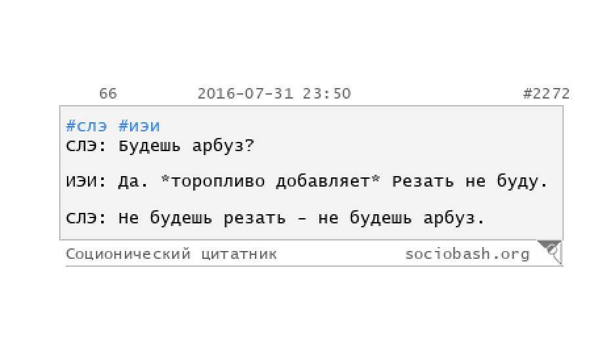Click the word "Соционический" in the footer
Image resolution: width=615 pixels, height=364 pixels.
[128, 254]
